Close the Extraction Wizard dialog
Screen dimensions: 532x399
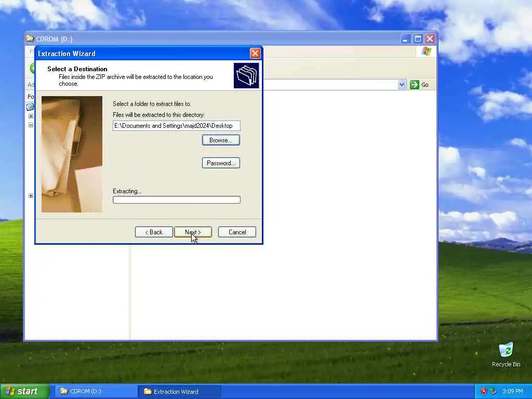255,54
